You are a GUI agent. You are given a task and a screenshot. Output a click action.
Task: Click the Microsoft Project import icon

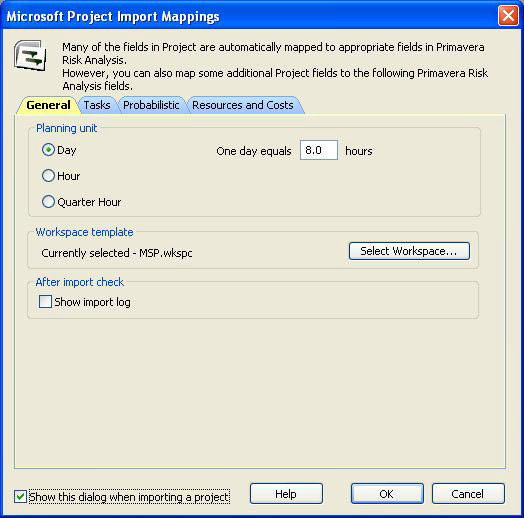[30, 55]
